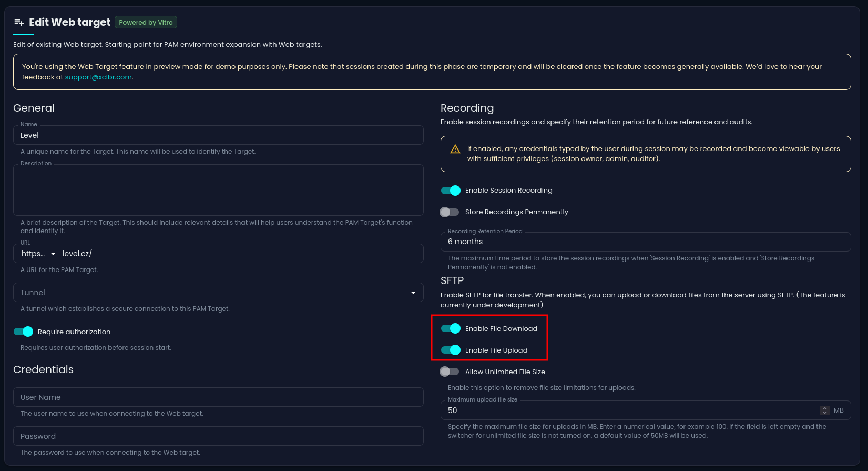
Task: Click the URL field showing level.cz/
Action: (x=241, y=254)
